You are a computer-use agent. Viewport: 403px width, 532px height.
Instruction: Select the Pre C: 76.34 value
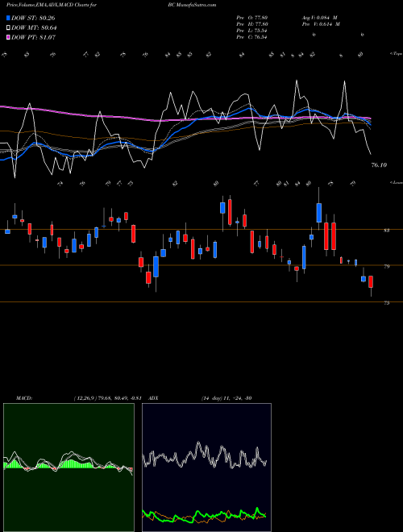point(251,36)
